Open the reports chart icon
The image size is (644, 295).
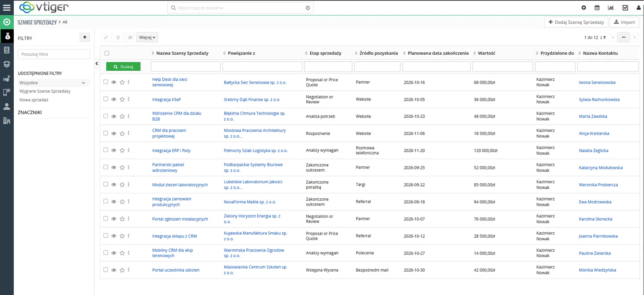[611, 8]
